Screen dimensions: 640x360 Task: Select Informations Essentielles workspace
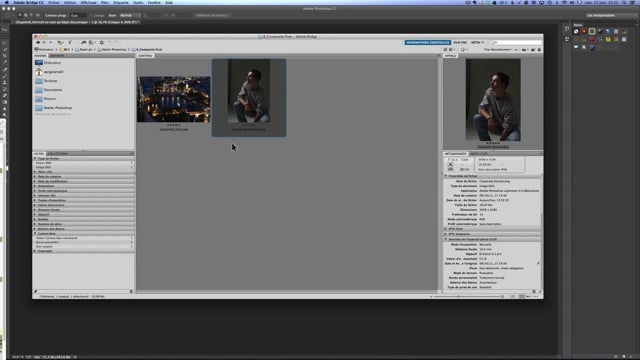point(428,42)
